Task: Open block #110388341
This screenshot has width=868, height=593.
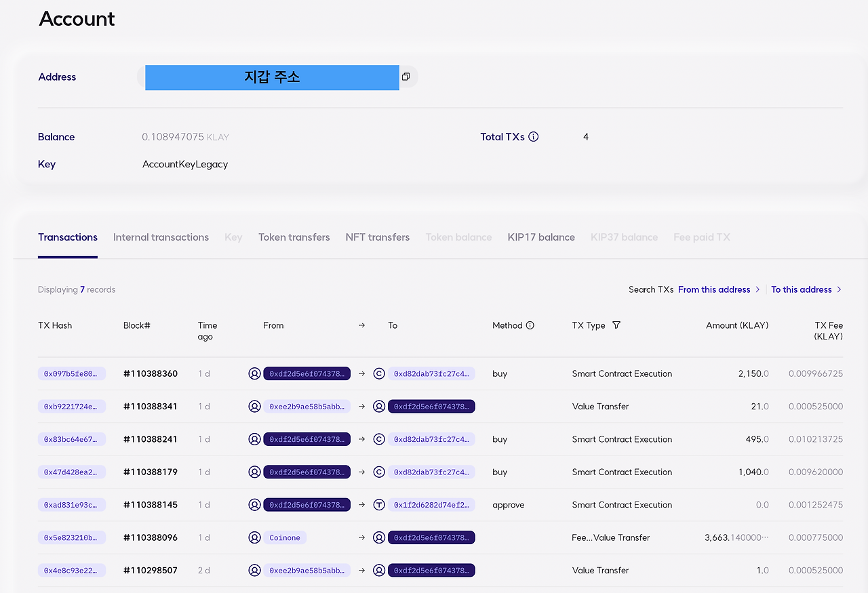Action: point(151,407)
